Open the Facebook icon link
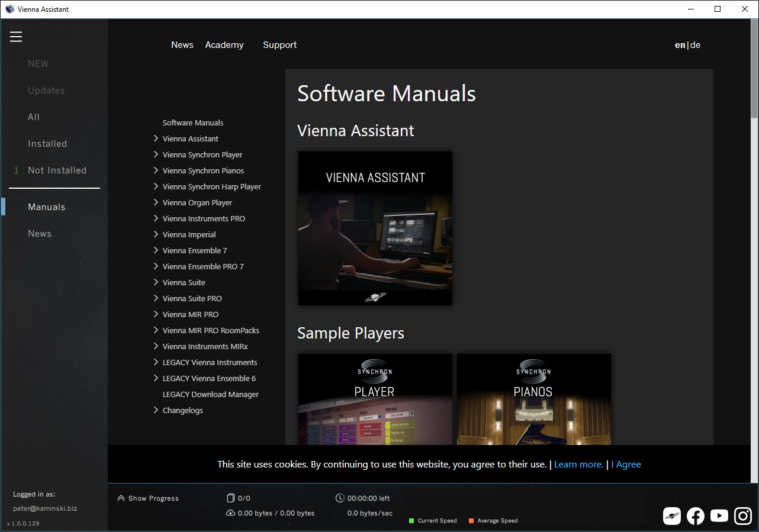Viewport: 759px width, 532px height. (x=696, y=516)
